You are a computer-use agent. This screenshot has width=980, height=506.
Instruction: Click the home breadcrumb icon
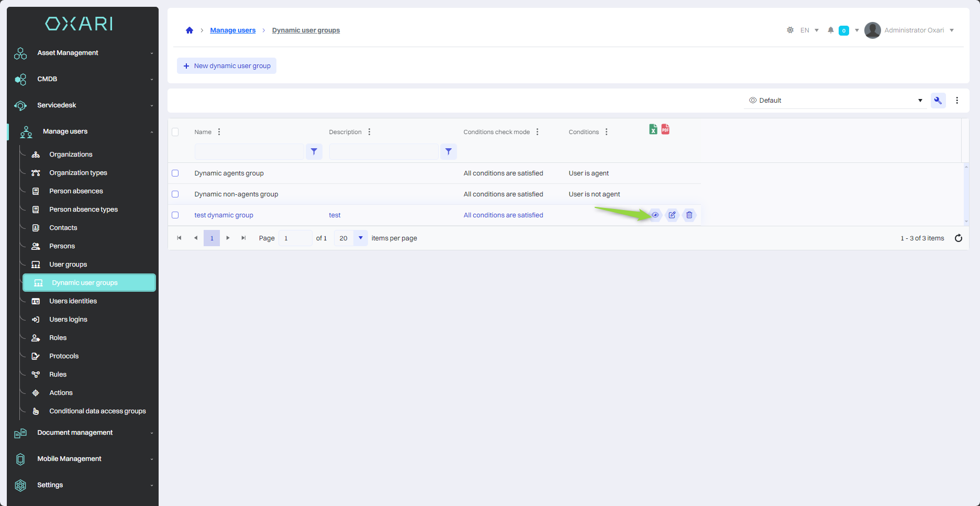(x=190, y=30)
